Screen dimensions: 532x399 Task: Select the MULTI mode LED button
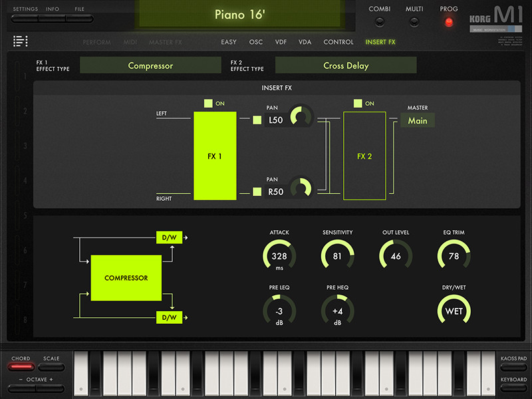414,23
